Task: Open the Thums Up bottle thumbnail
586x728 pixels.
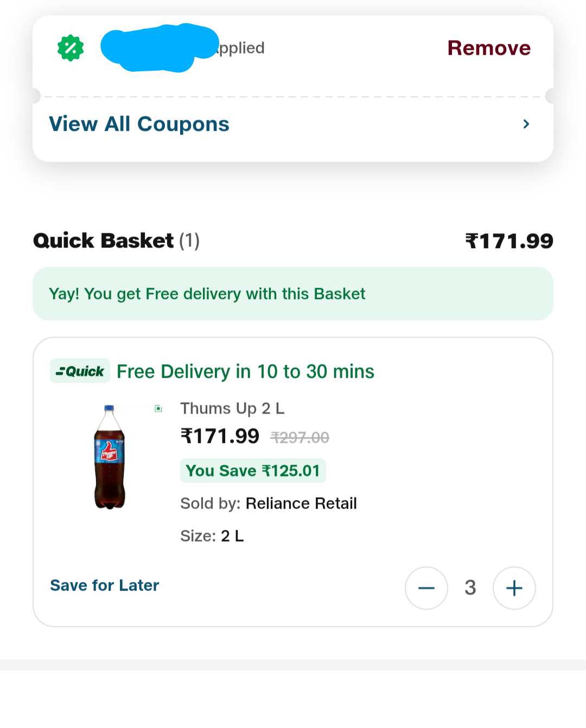Action: pos(110,457)
